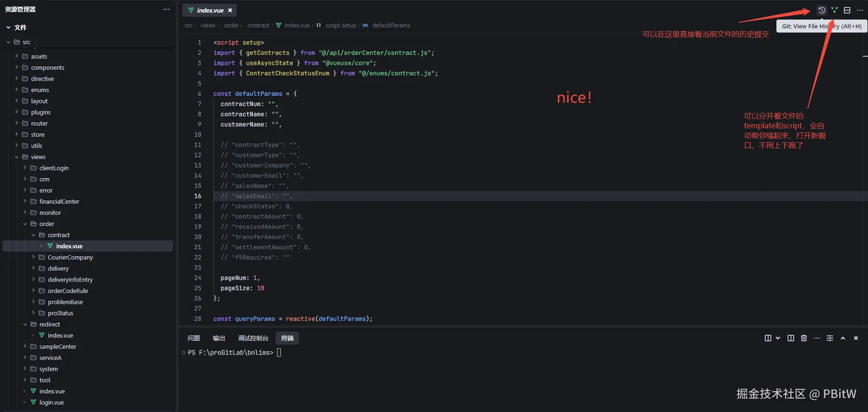This screenshot has width=868, height=412.
Task: Click the contract breadcrumb segment
Action: 258,25
